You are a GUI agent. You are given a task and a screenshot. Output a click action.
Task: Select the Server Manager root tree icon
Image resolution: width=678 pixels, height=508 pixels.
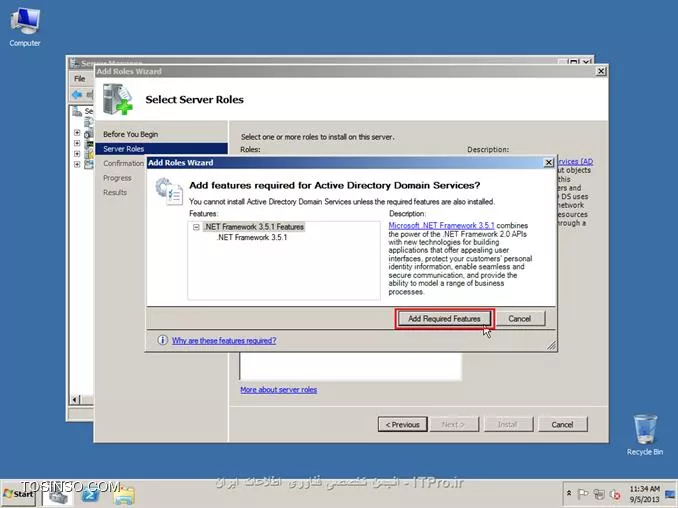click(x=78, y=112)
